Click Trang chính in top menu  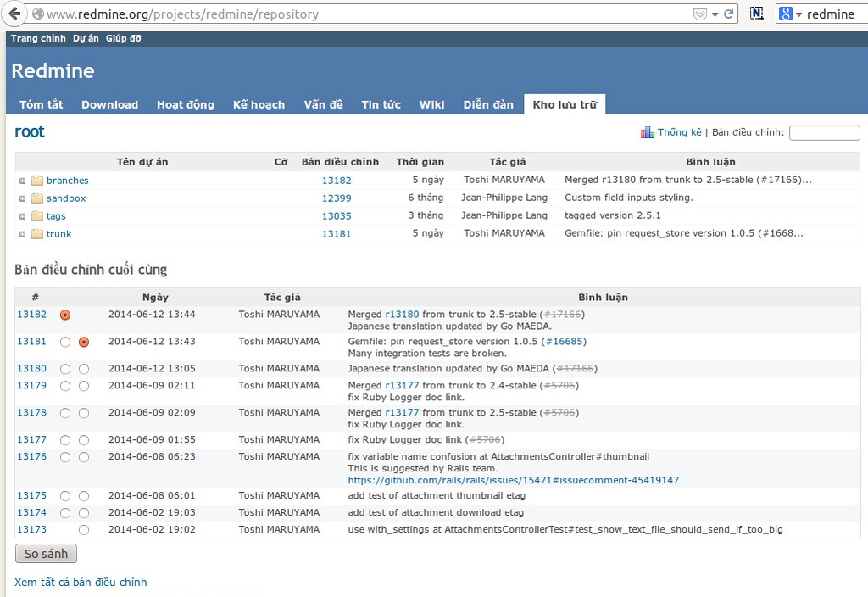point(38,38)
